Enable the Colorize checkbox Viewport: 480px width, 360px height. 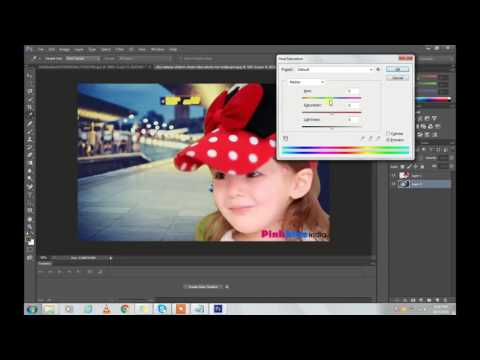point(388,133)
